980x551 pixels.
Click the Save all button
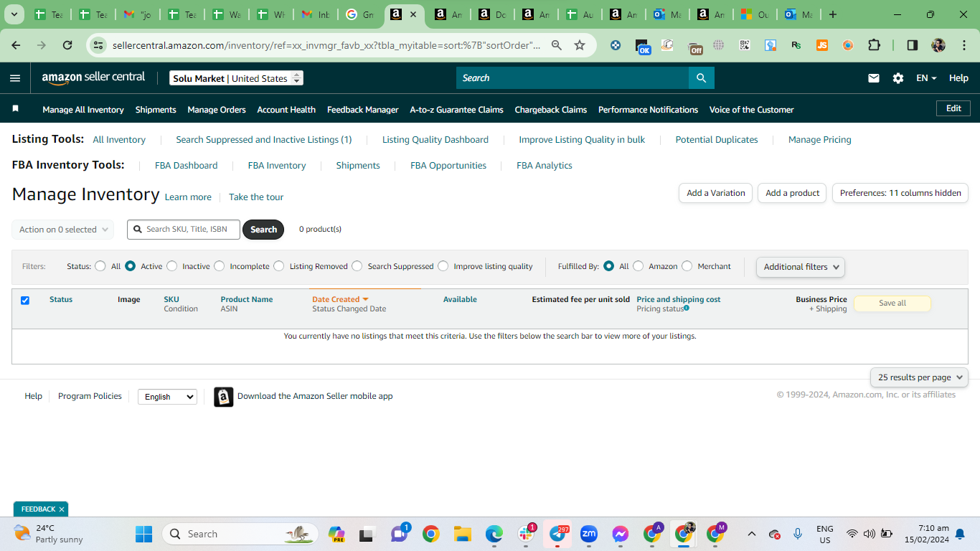click(x=892, y=303)
